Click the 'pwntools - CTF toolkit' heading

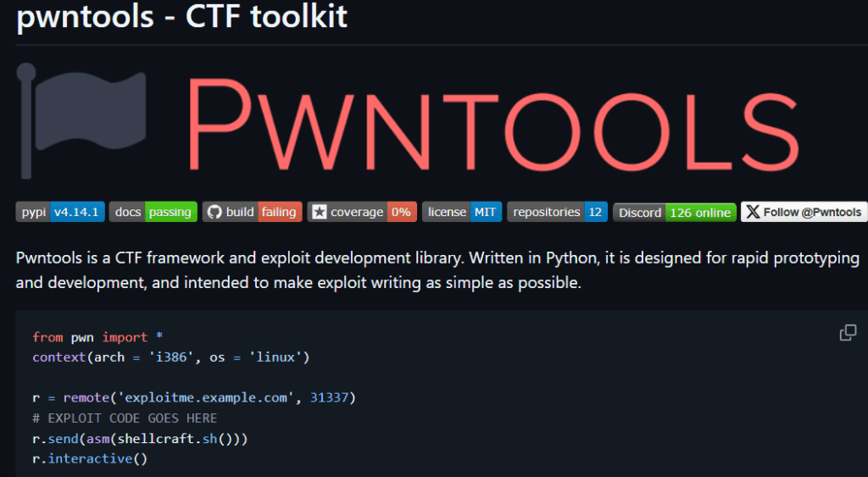181,17
